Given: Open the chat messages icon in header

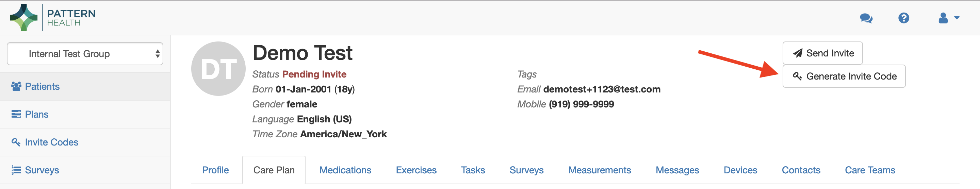Looking at the screenshot, I should 866,18.
